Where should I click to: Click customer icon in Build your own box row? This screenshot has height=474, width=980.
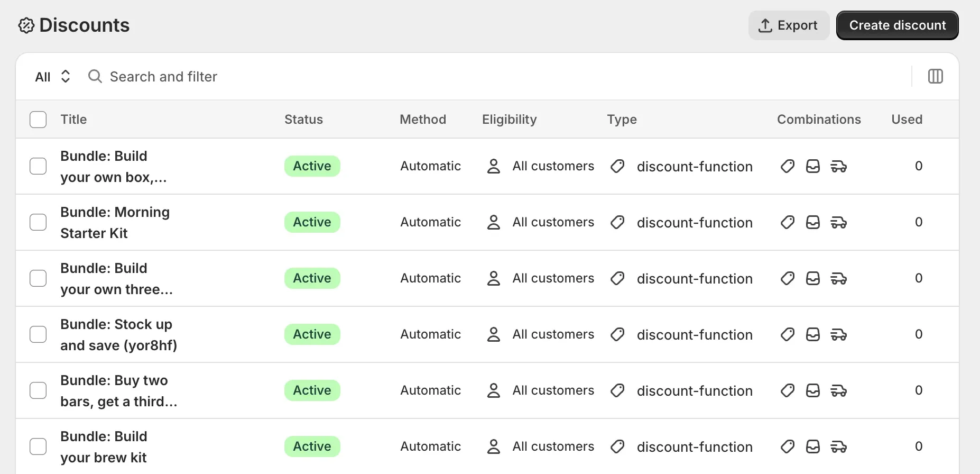[x=493, y=166]
